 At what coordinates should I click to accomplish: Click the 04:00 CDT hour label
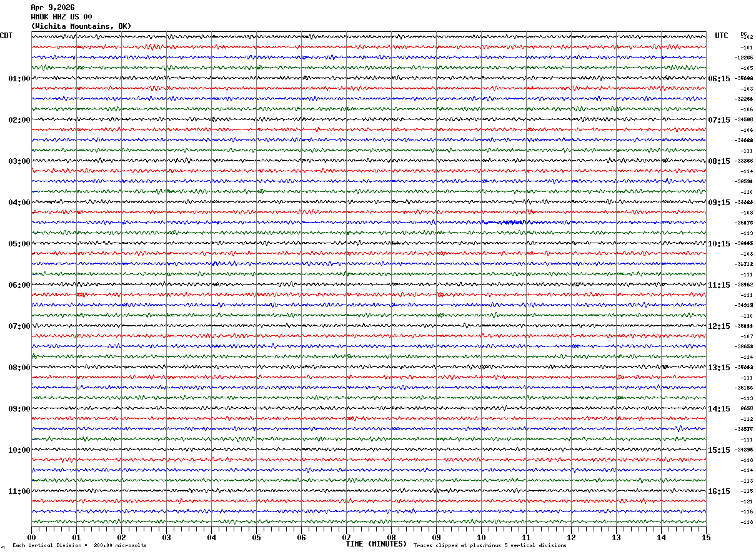19,203
